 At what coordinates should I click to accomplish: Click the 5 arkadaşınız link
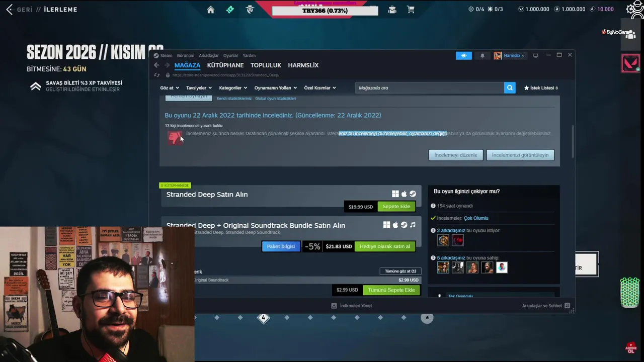(451, 258)
